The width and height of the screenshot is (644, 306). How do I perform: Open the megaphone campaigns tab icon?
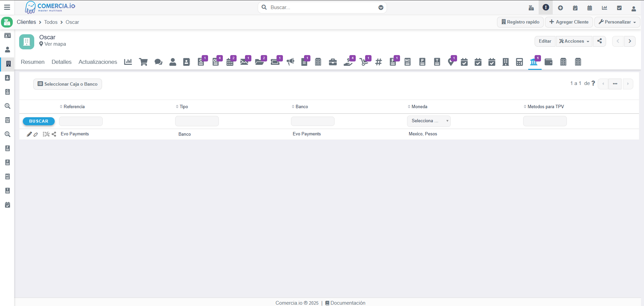(290, 62)
